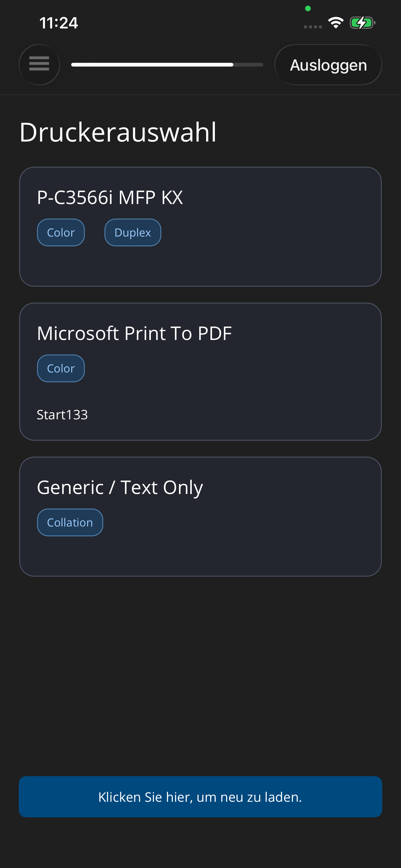The width and height of the screenshot is (401, 868).
Task: Click the Druckerauswahl heading
Action: pos(118,132)
